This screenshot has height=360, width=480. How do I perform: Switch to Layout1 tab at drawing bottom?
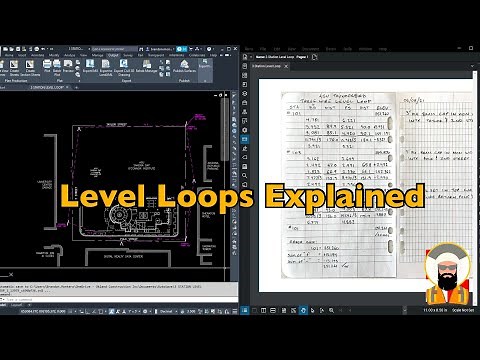coord(17,305)
